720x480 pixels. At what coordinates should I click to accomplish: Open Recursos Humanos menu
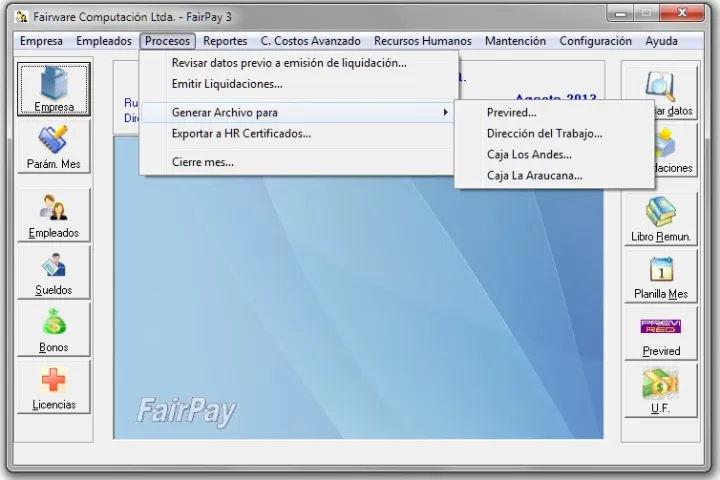coord(422,41)
